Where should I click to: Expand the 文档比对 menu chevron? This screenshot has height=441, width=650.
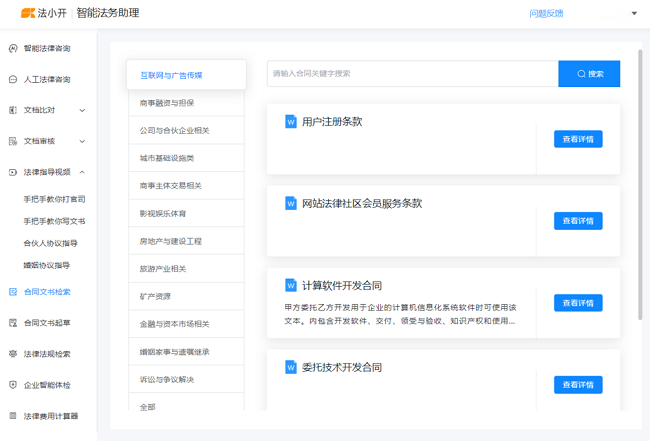[x=82, y=110]
